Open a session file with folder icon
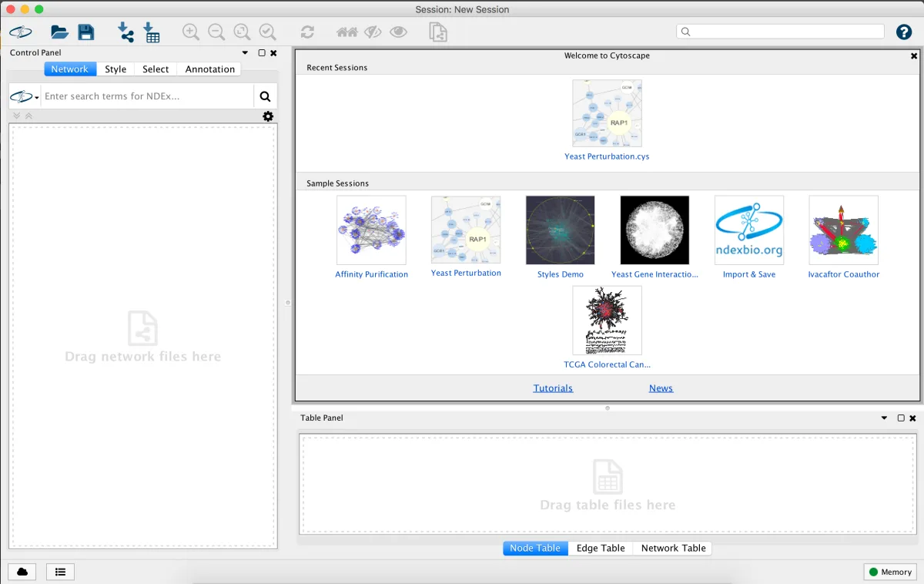The width and height of the screenshot is (924, 584). 59,32
